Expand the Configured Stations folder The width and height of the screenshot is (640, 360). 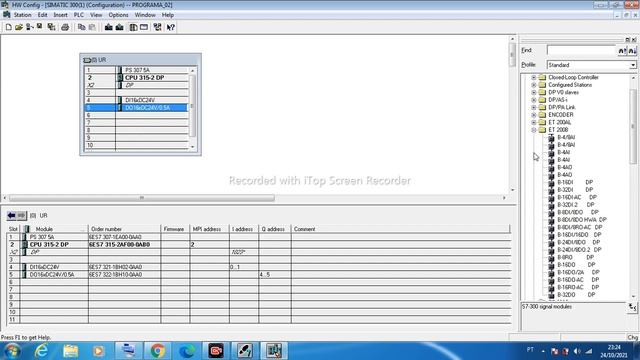tap(533, 85)
